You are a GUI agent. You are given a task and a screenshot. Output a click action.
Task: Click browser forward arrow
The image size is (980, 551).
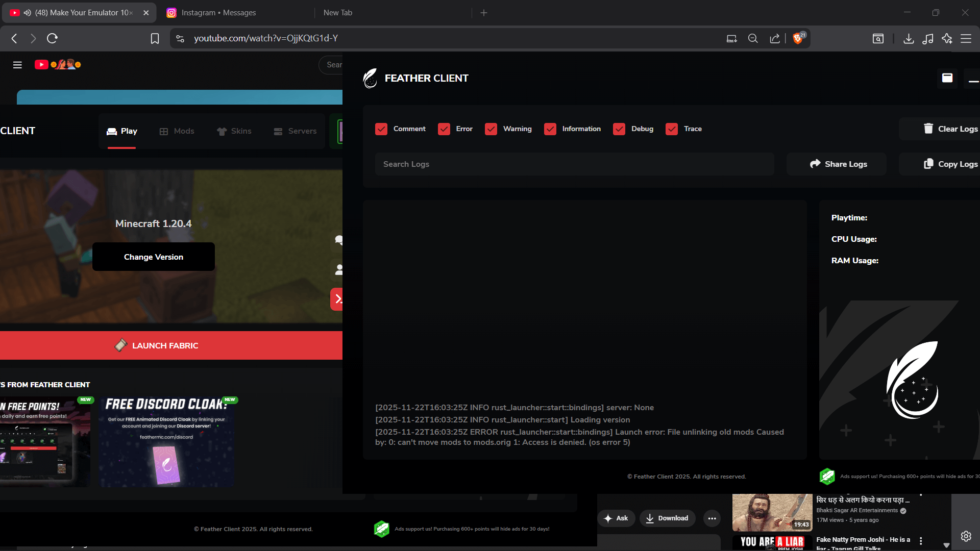point(33,38)
